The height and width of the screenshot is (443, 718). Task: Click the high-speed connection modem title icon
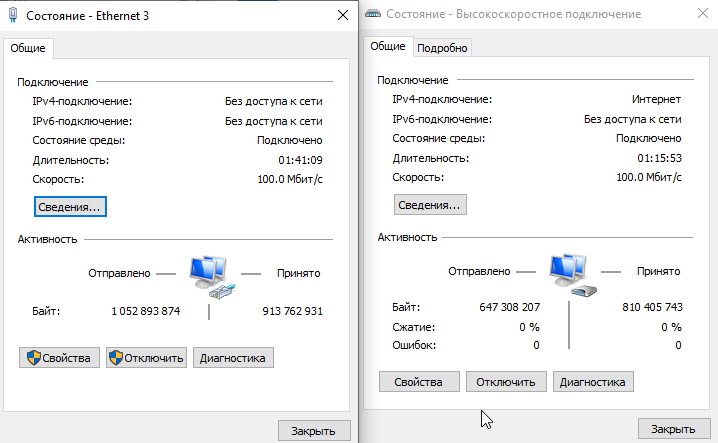click(x=373, y=14)
